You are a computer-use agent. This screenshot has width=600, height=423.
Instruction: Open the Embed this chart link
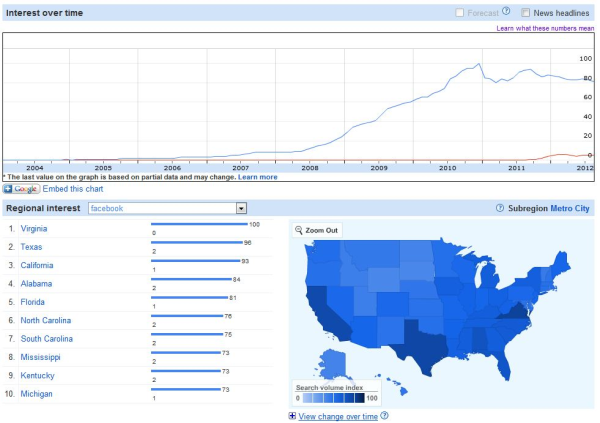pyautogui.click(x=73, y=189)
